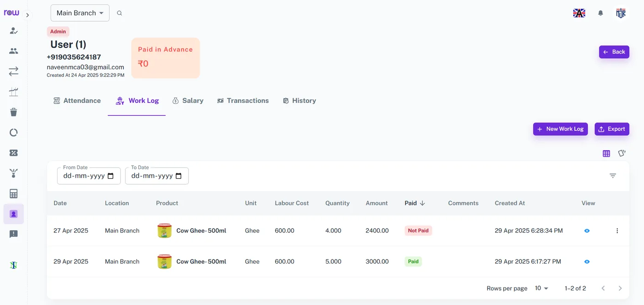The image size is (644, 305).
Task: Open the merge branch sidebar icon
Action: coord(14,173)
